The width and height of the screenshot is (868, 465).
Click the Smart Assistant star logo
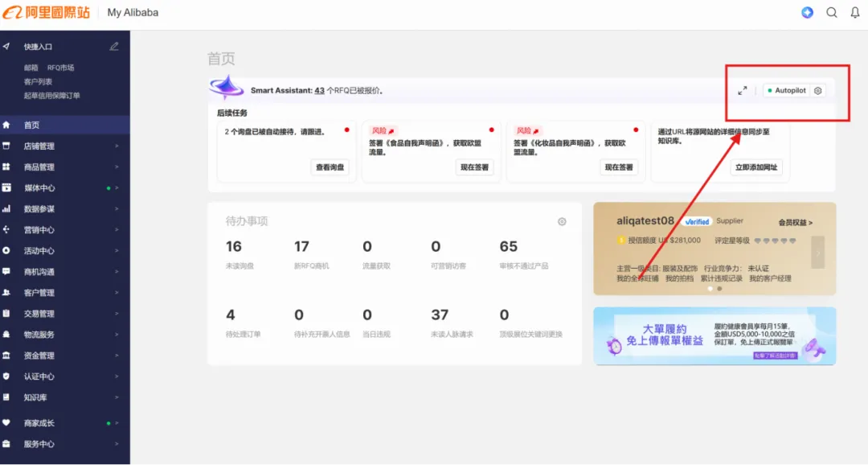pos(227,88)
